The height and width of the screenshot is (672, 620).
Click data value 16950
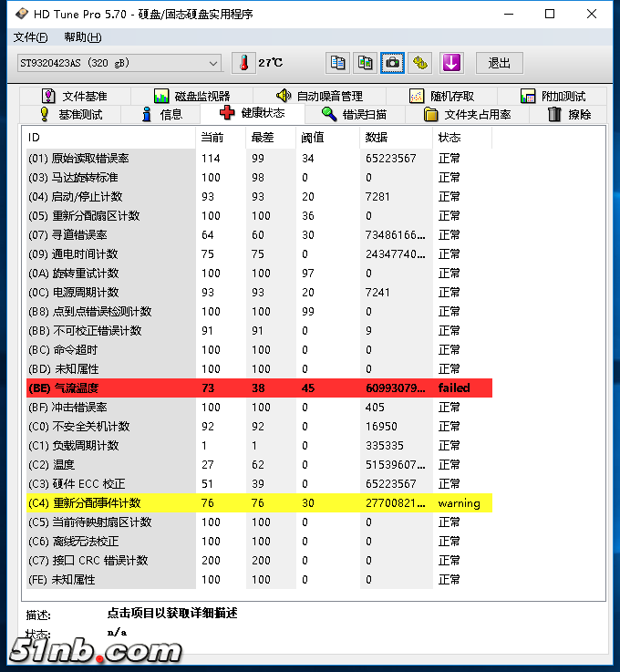(381, 427)
